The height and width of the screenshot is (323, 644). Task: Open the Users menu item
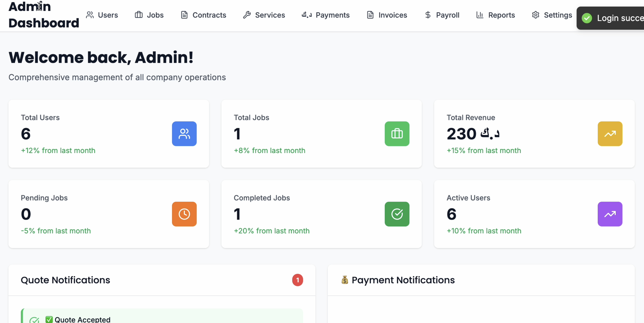[x=102, y=15]
